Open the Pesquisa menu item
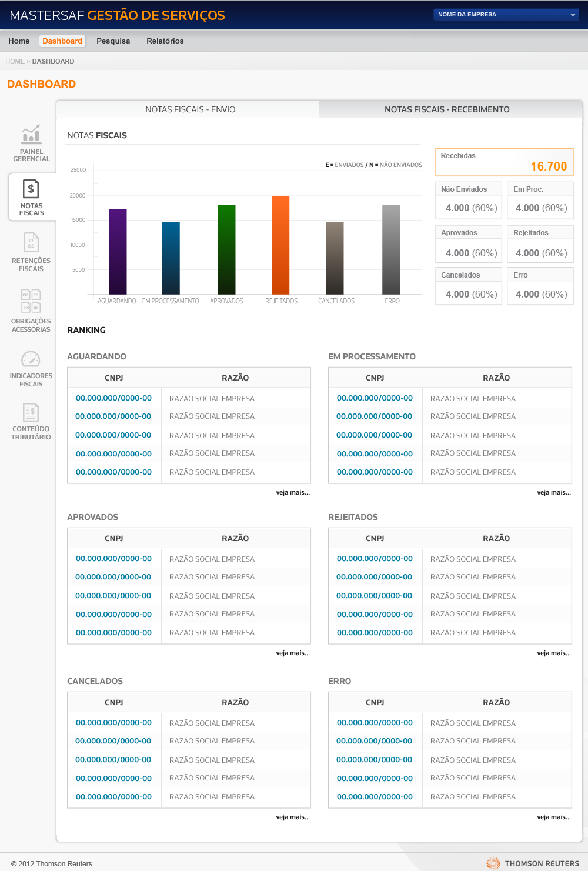Image resolution: width=588 pixels, height=871 pixels. (x=113, y=41)
